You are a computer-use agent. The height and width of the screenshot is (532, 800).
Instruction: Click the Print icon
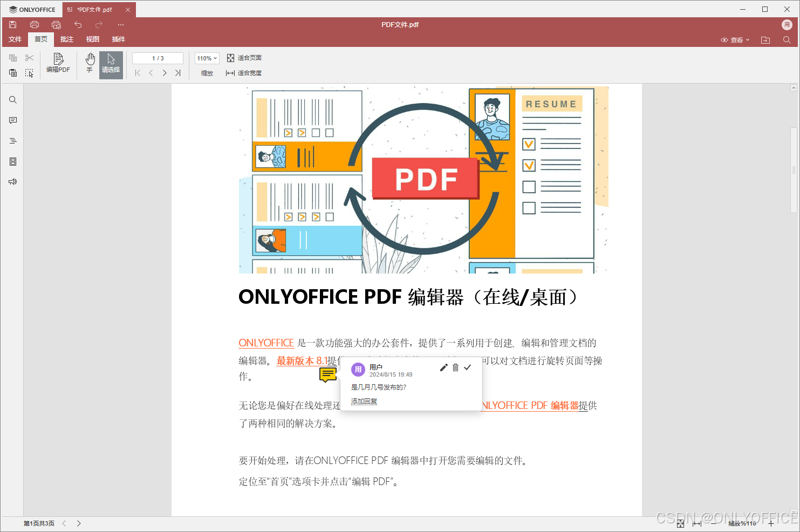point(35,25)
